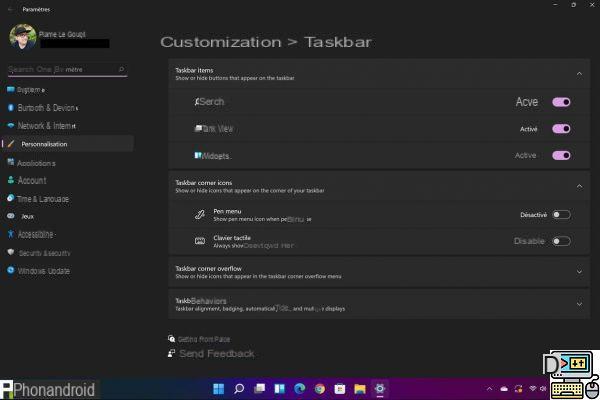Open Network & Internet settings

(67, 126)
